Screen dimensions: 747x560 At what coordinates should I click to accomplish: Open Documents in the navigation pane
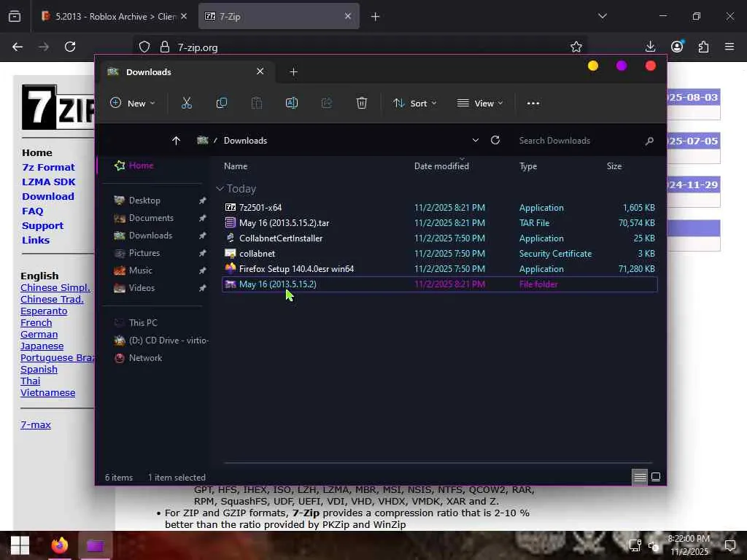[150, 217]
